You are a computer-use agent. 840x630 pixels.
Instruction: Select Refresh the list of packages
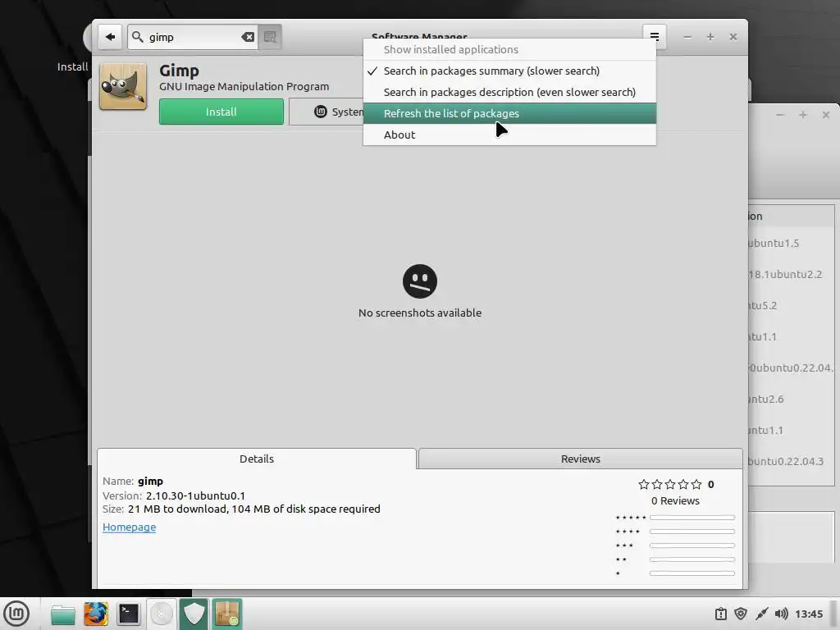509,113
